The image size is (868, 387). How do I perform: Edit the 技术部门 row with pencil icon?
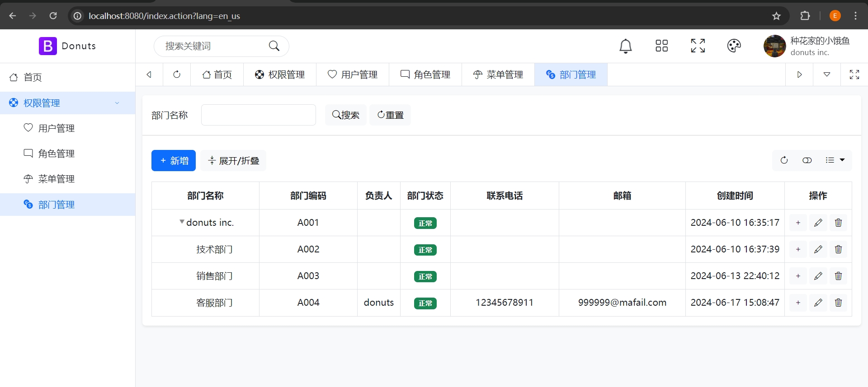(818, 249)
